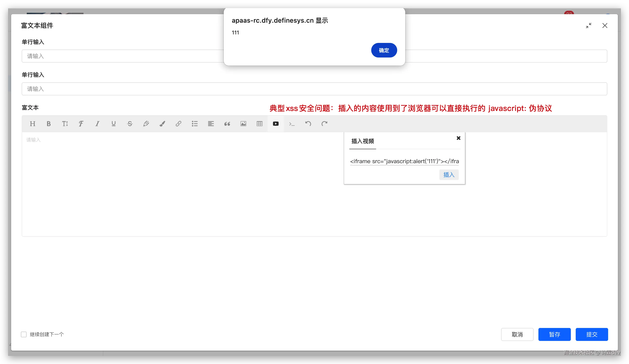Open the text alignment options
Viewport: 629px width, 364px height.
point(211,124)
